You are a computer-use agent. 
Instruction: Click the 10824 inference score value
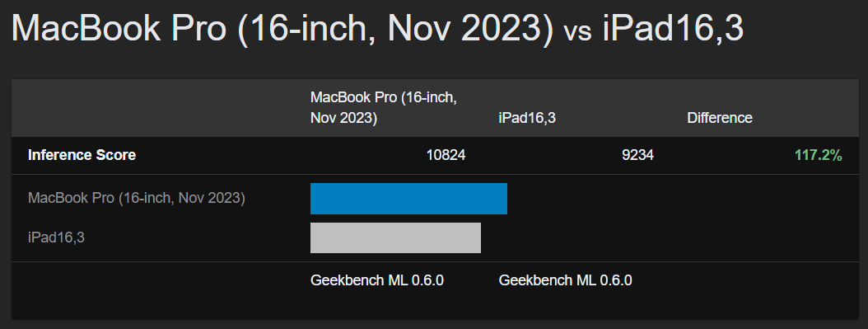tap(446, 156)
